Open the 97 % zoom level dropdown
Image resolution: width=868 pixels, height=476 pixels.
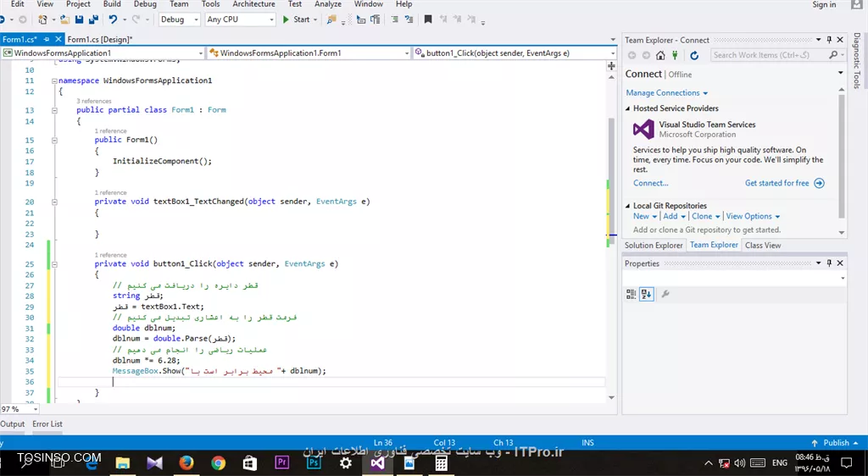pyautogui.click(x=20, y=409)
